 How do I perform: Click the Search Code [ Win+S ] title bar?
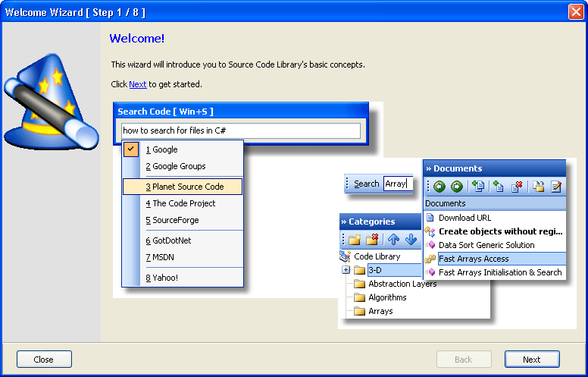tap(241, 112)
